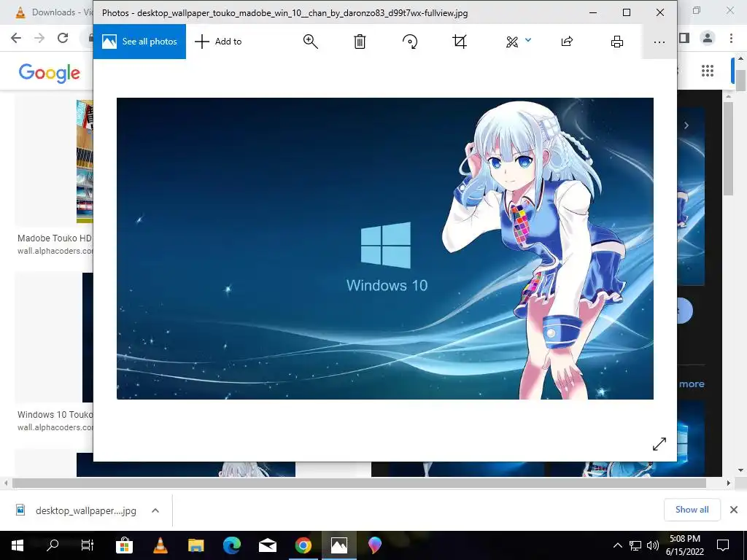
Task: Launch Microsoft Store from taskbar
Action: click(124, 545)
